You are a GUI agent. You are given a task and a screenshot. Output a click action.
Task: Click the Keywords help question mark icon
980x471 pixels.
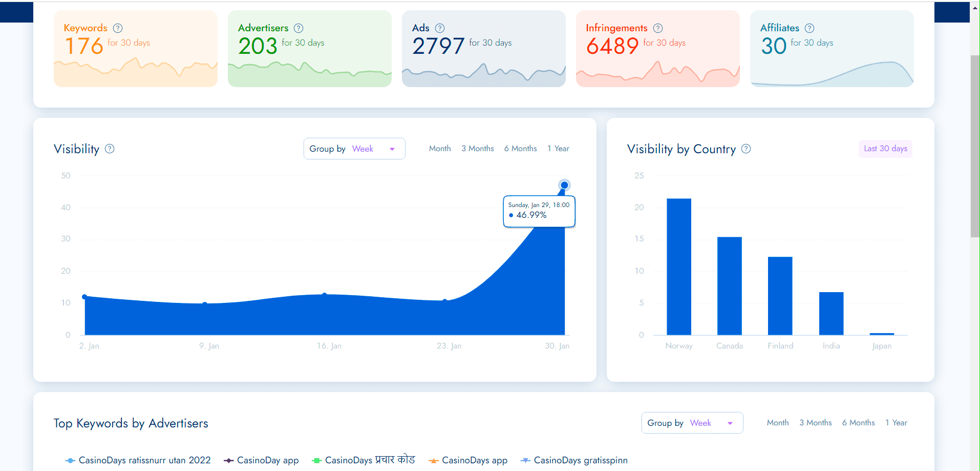pos(118,28)
